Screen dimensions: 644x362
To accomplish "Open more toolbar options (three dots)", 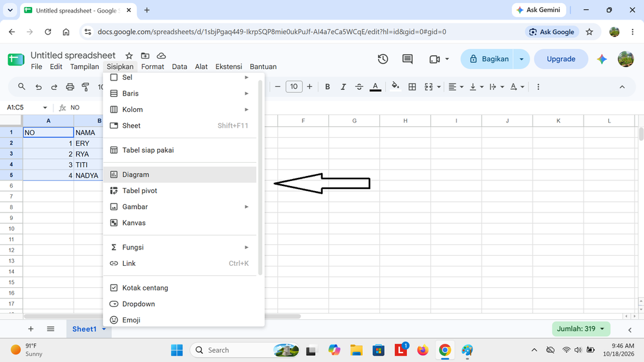I will [x=538, y=87].
